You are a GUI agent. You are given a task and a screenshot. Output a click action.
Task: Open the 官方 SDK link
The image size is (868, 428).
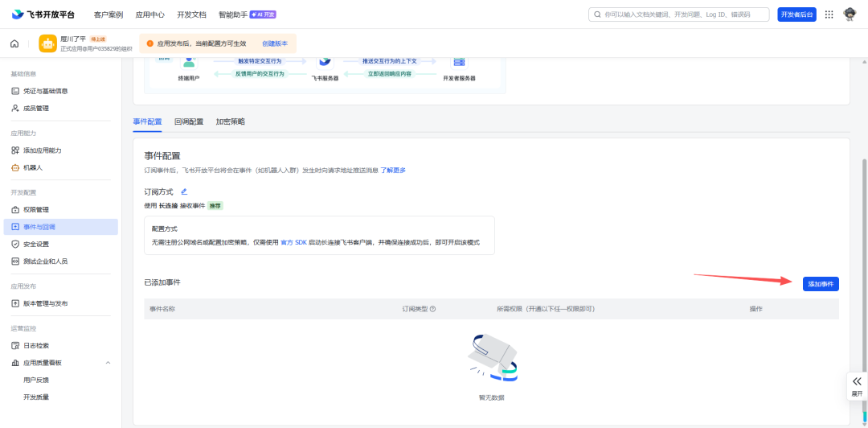[x=293, y=242]
